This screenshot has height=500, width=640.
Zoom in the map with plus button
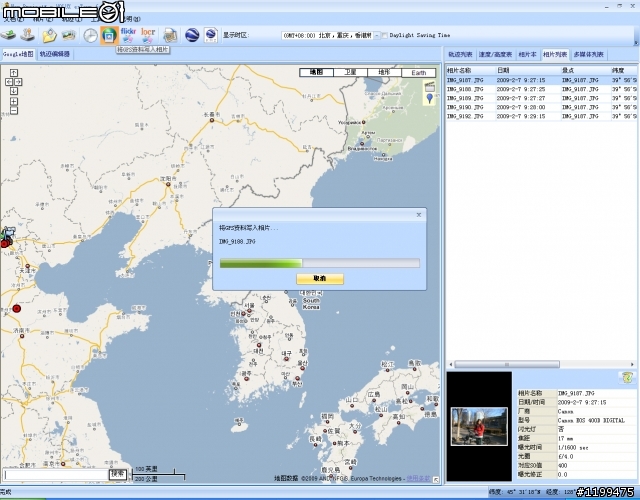[14, 101]
